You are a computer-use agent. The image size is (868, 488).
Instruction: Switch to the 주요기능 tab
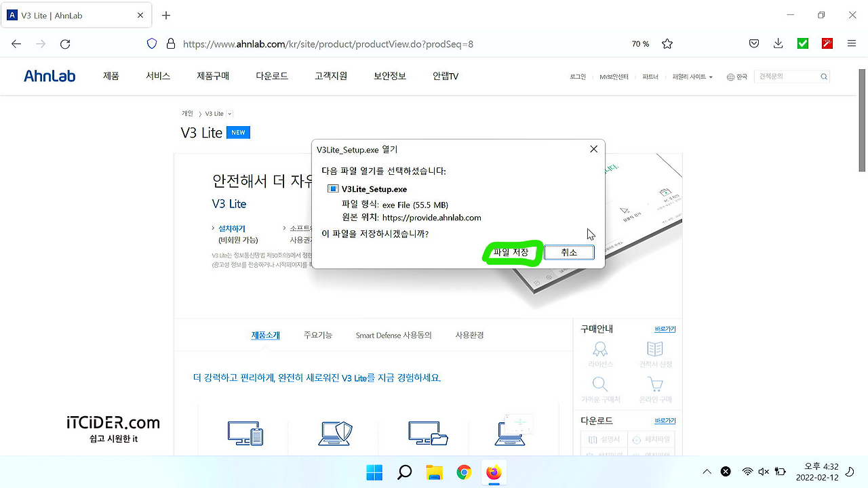coord(317,334)
